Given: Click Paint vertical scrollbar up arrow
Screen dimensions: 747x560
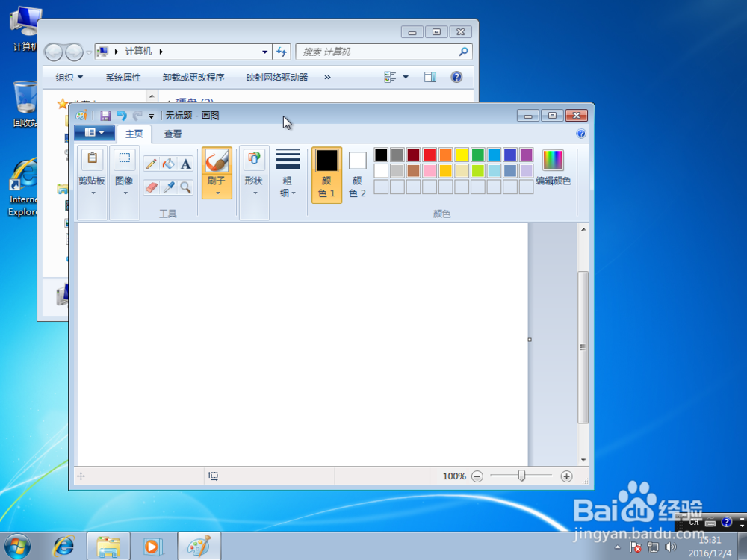Looking at the screenshot, I should coord(583,229).
